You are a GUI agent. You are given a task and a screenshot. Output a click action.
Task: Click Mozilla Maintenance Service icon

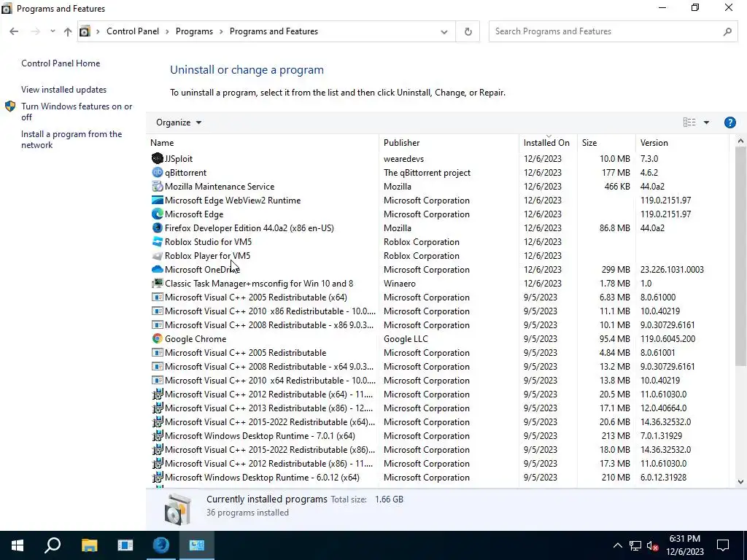[x=158, y=186]
